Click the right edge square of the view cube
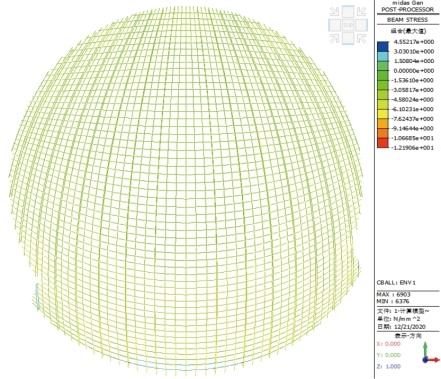This screenshot has height=379, width=441. point(361,25)
